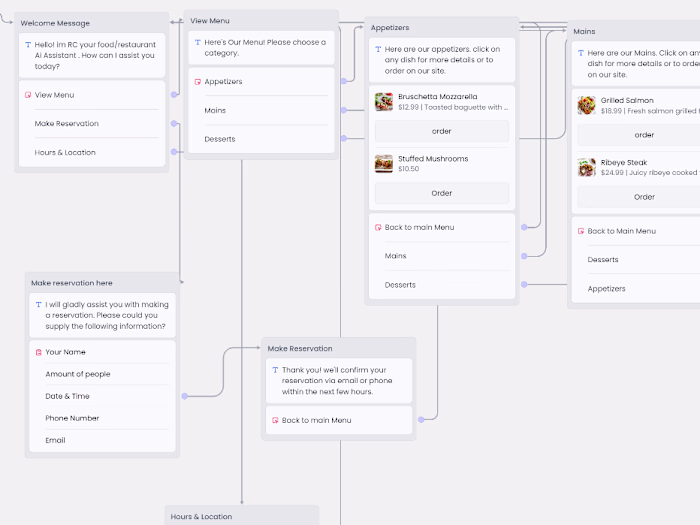The image size is (700, 525).
Task: Select the Welcome Message block title
Action: [55, 23]
